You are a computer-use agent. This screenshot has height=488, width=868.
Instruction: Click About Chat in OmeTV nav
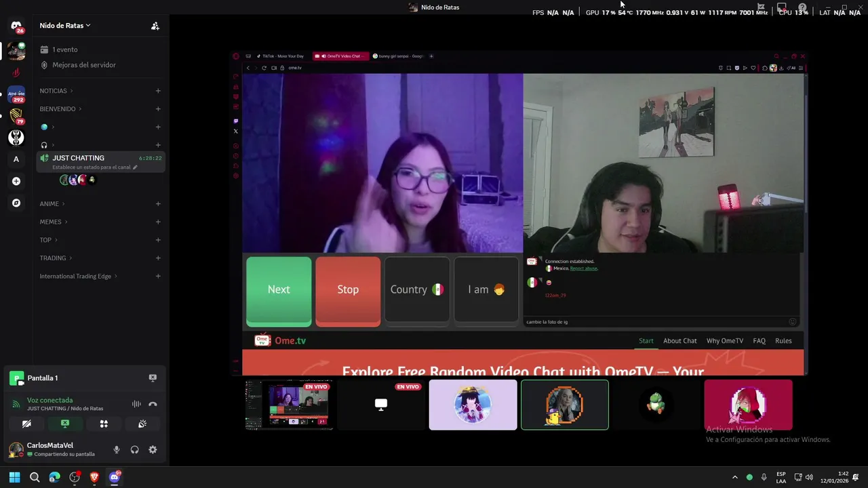pyautogui.click(x=680, y=341)
